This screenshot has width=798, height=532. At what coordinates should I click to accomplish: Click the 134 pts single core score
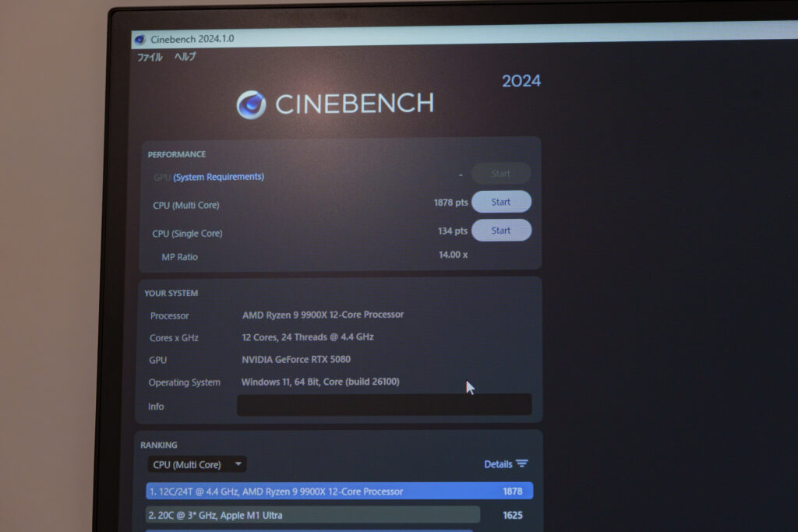[x=453, y=231]
